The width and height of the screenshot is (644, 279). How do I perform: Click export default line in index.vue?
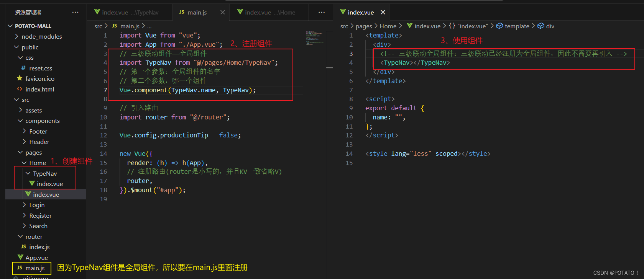point(395,108)
